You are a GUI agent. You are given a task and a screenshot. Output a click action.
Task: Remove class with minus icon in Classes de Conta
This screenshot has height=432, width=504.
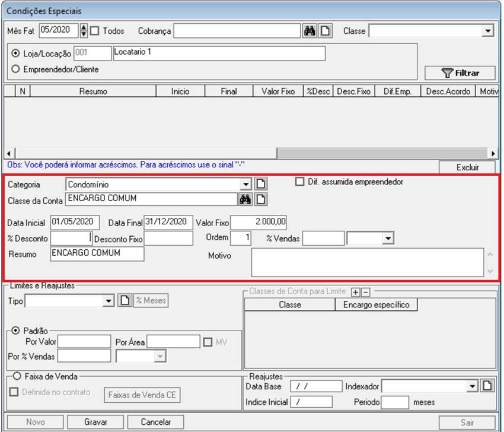click(x=365, y=292)
